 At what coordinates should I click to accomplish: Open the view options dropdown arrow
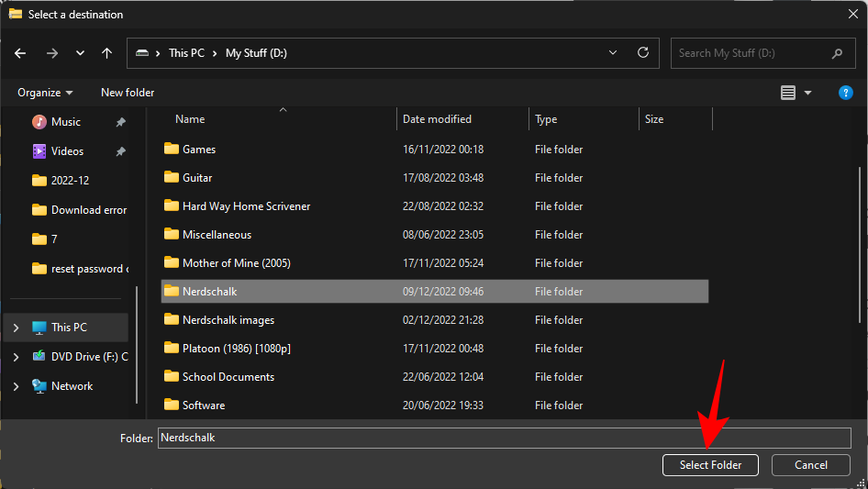(x=808, y=93)
